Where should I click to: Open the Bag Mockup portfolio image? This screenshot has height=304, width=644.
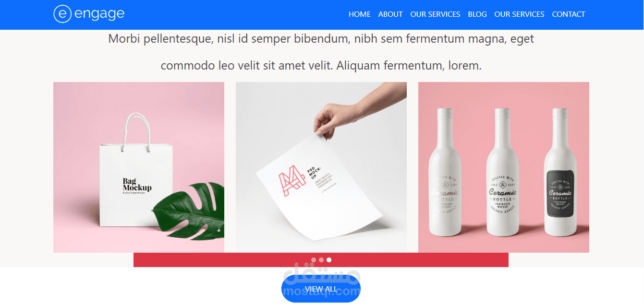[x=139, y=167]
